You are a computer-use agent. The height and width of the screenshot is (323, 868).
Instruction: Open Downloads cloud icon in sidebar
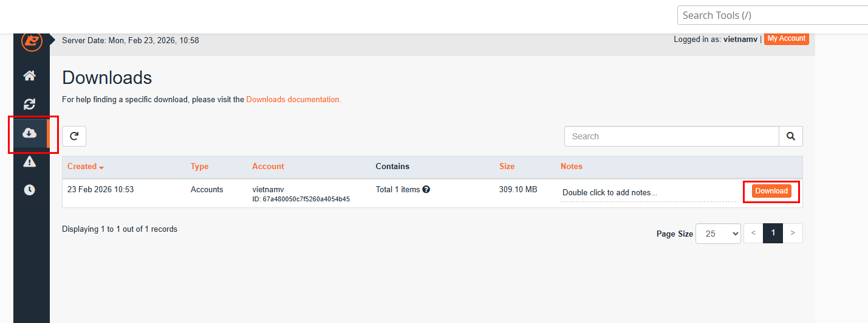29,133
